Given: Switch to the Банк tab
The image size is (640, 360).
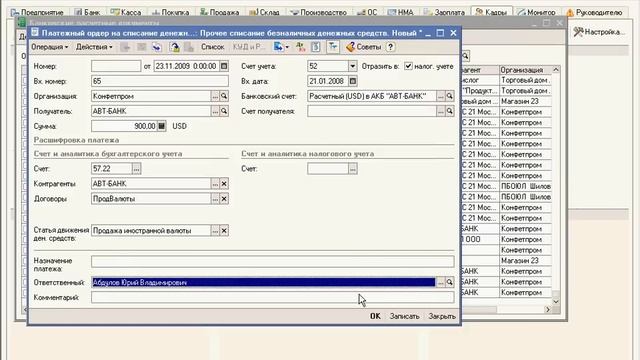Looking at the screenshot, I should 87,12.
